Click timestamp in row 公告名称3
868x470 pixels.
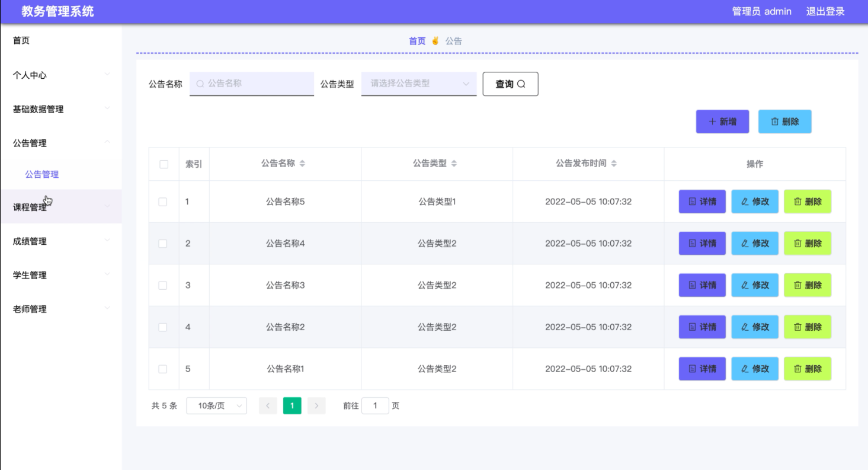point(588,285)
